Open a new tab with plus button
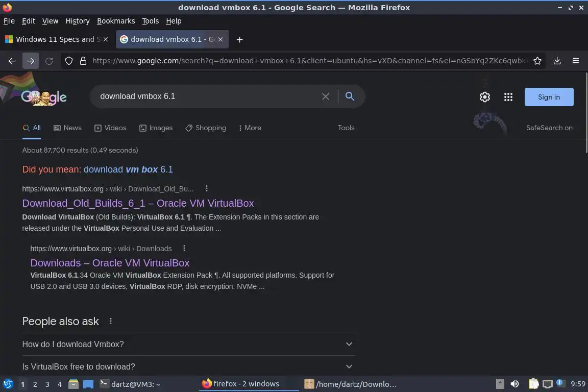Image resolution: width=588 pixels, height=392 pixels. (239, 39)
